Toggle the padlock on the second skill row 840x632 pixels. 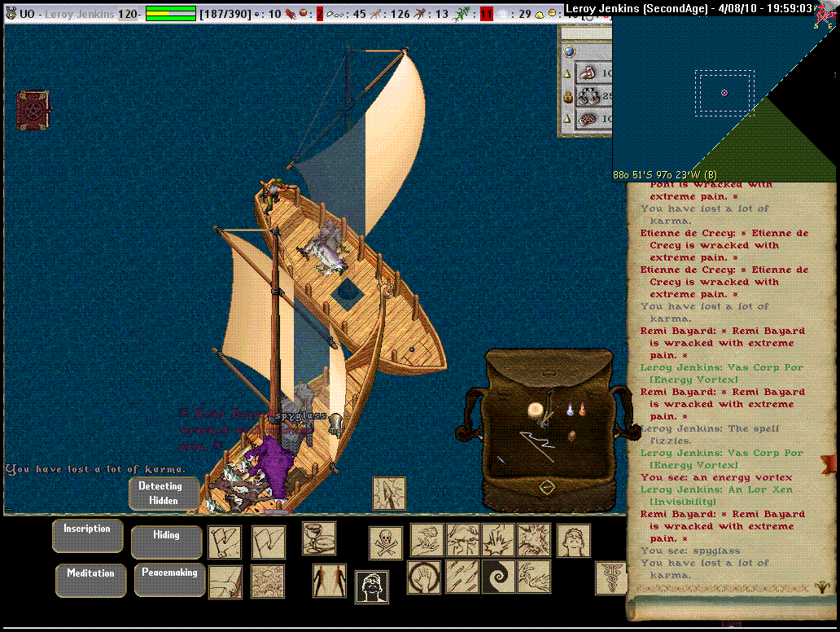click(x=568, y=97)
